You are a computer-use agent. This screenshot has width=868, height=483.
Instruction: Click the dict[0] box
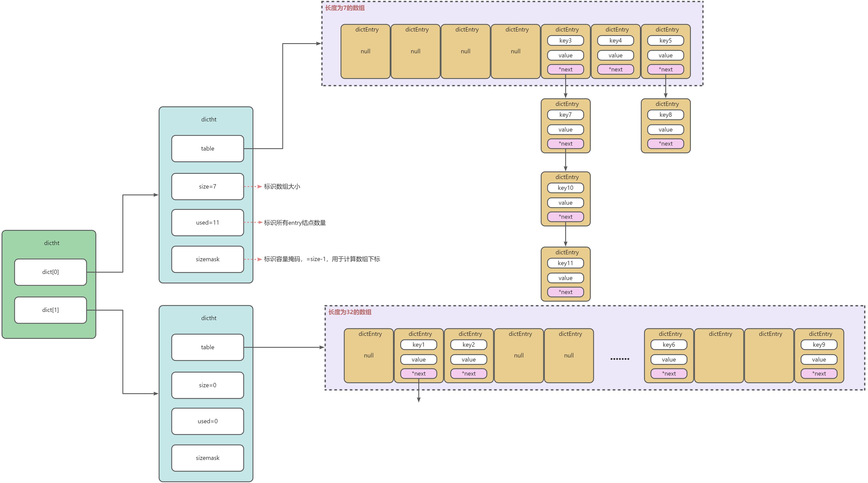(x=50, y=272)
